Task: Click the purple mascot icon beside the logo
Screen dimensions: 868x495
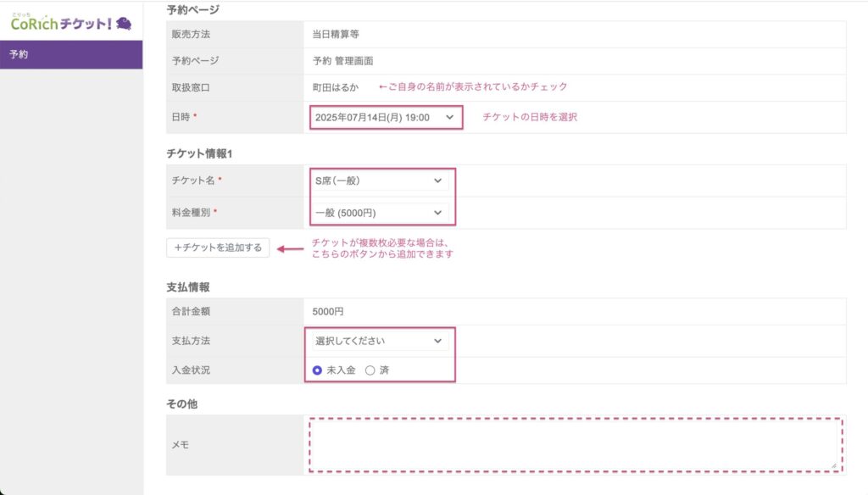Action: coord(124,24)
